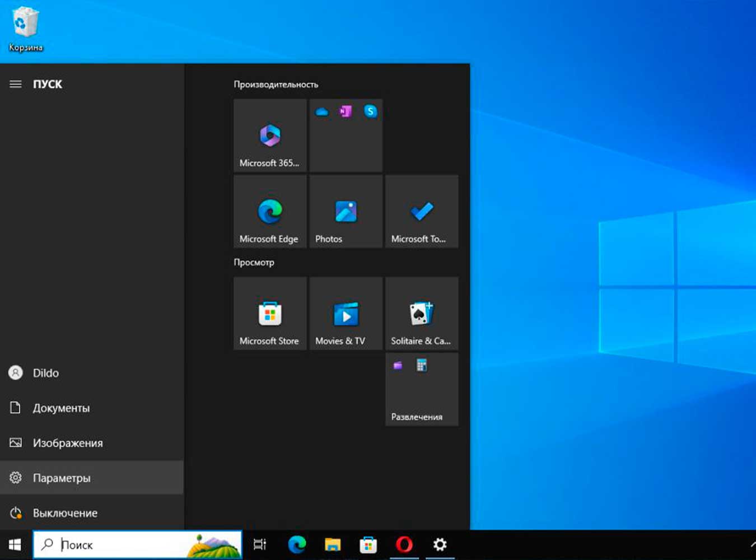
Task: Open the Recycle Bin (Корзина) desktop icon
Action: pos(25,29)
